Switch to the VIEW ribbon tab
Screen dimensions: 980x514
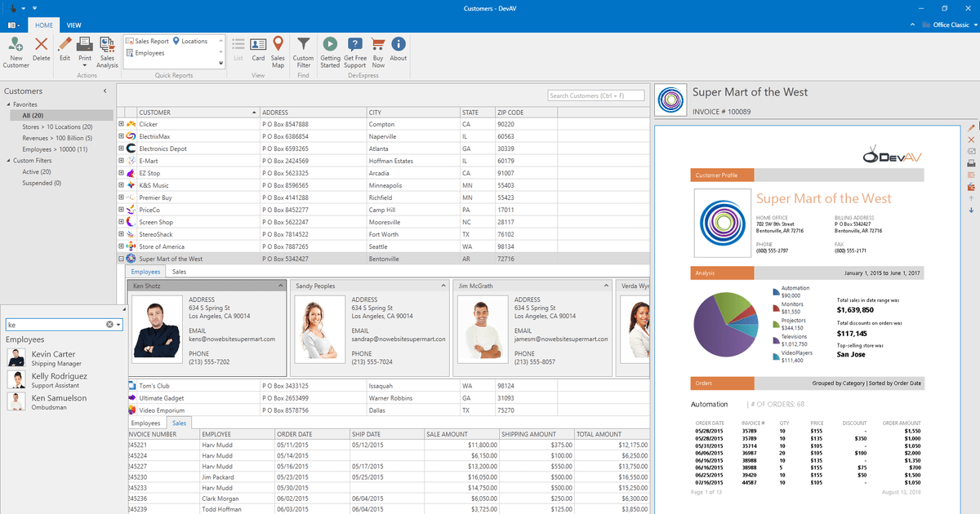pos(73,24)
